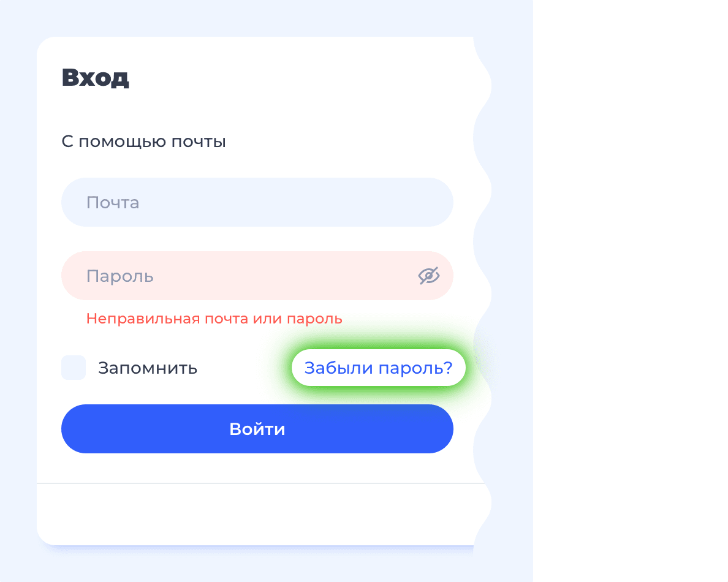The height and width of the screenshot is (582, 728).
Task: Click the Пароль placeholder text
Action: [119, 276]
